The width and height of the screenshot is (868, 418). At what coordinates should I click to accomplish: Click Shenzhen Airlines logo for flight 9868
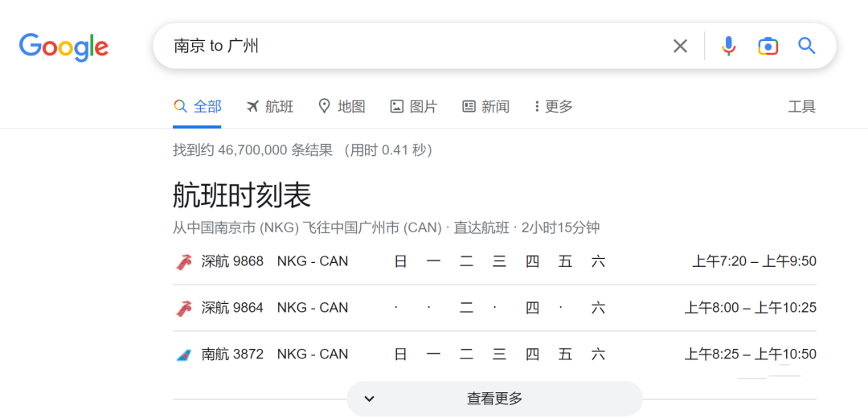coord(184,262)
